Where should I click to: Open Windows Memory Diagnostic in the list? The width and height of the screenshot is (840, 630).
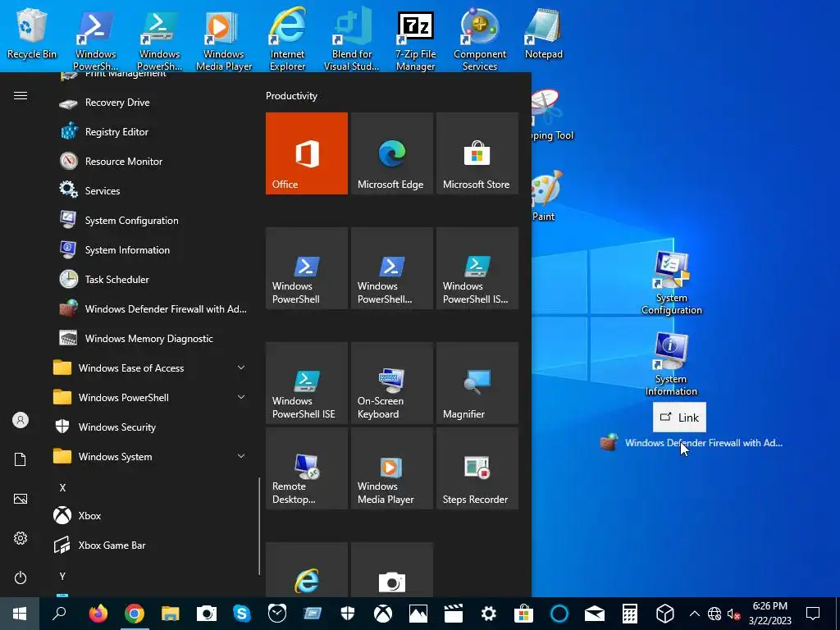pyautogui.click(x=150, y=339)
